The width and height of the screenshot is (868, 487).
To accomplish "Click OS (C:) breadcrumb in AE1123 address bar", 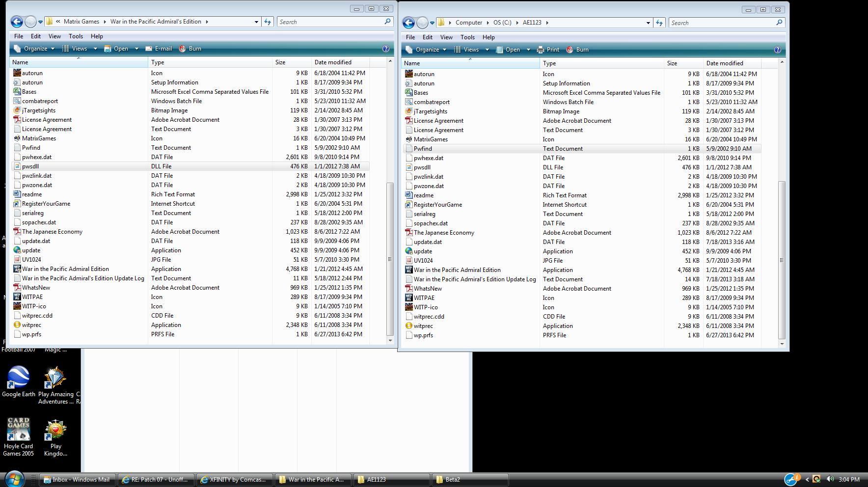I will 502,23.
